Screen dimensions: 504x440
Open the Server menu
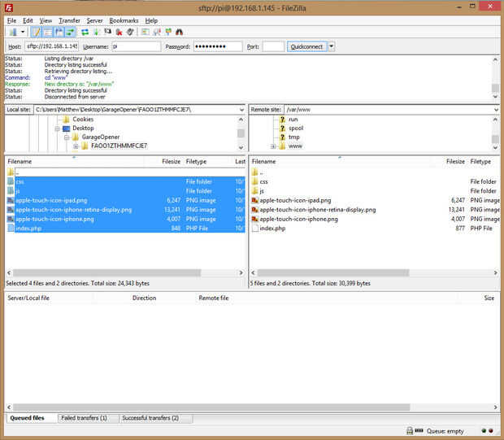point(94,20)
